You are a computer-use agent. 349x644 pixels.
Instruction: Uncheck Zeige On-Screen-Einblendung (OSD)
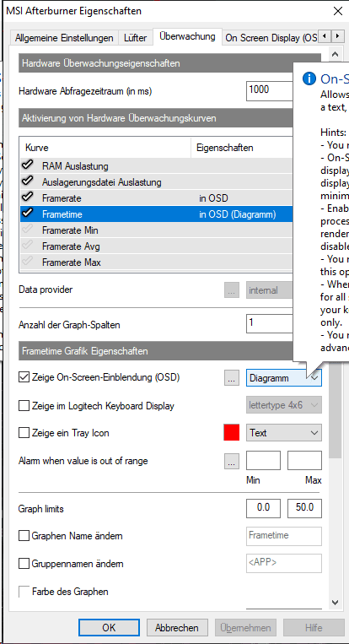pyautogui.click(x=24, y=377)
